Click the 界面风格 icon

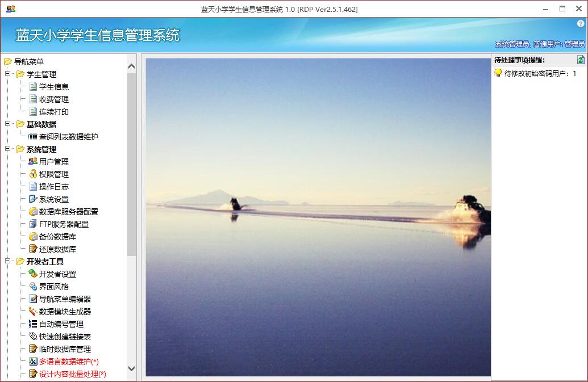pyautogui.click(x=33, y=287)
